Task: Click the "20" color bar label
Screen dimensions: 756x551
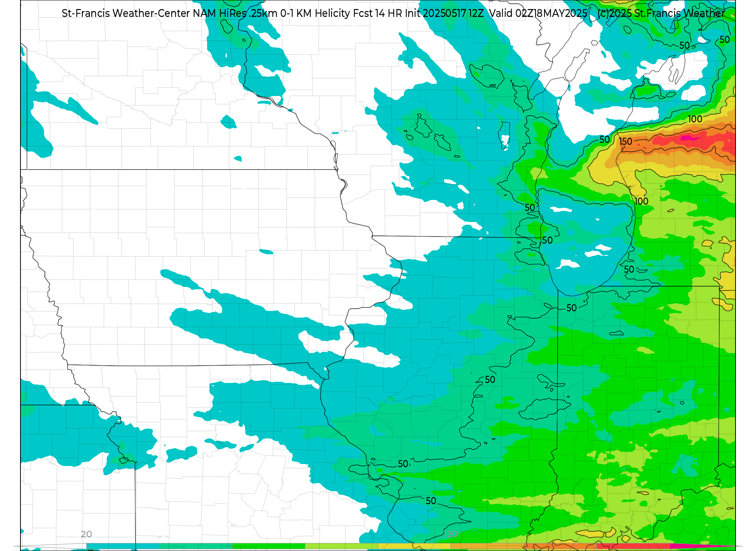Action: tap(86, 534)
